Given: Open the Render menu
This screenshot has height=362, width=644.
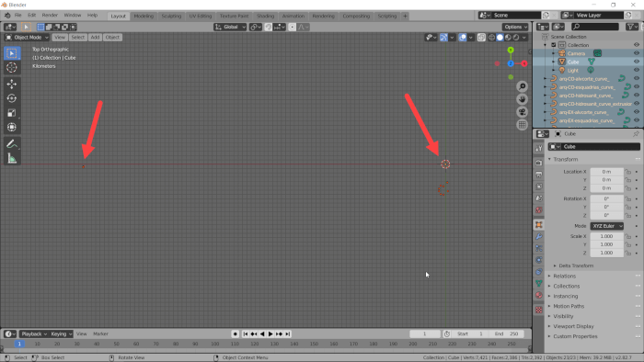Looking at the screenshot, I should point(50,16).
